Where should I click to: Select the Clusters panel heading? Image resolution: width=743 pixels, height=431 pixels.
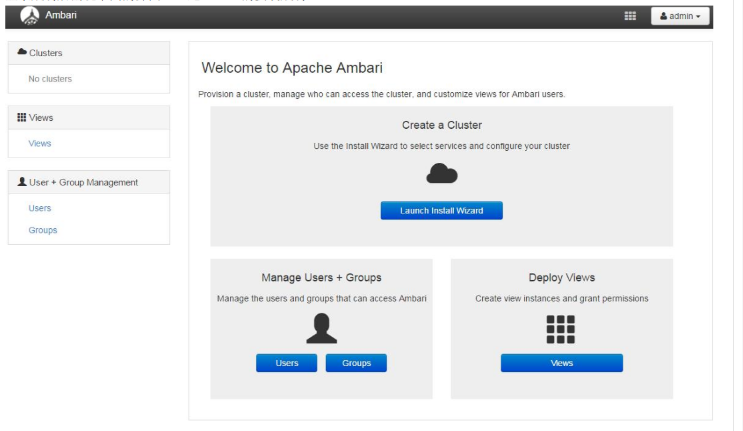46,53
